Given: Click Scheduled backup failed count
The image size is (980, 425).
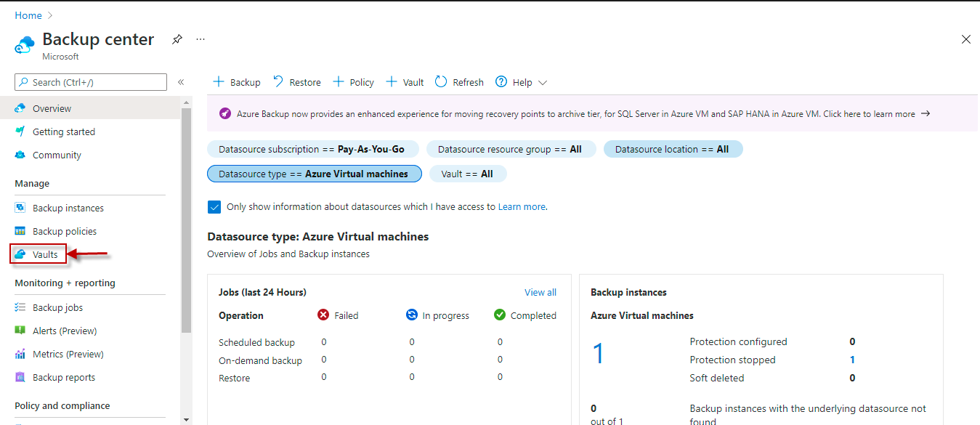Looking at the screenshot, I should tap(324, 341).
